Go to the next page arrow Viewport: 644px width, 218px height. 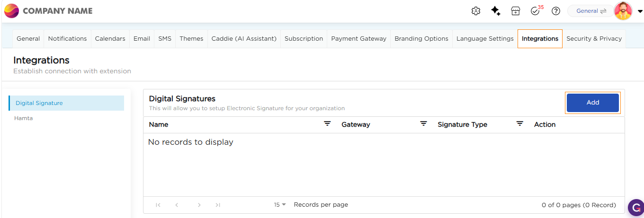pyautogui.click(x=199, y=205)
